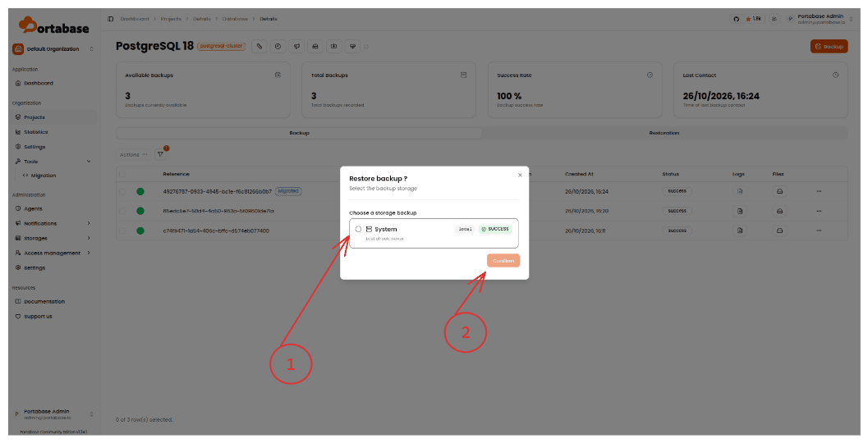
Task: Click the Dashboard breadcrumb
Action: coord(135,19)
